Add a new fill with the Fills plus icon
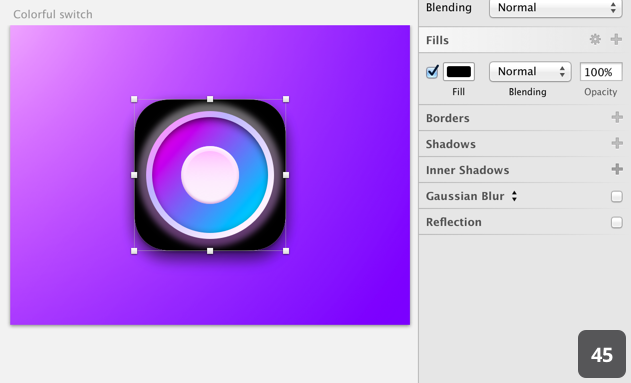Screen dimensions: 631x383 pos(616,39)
